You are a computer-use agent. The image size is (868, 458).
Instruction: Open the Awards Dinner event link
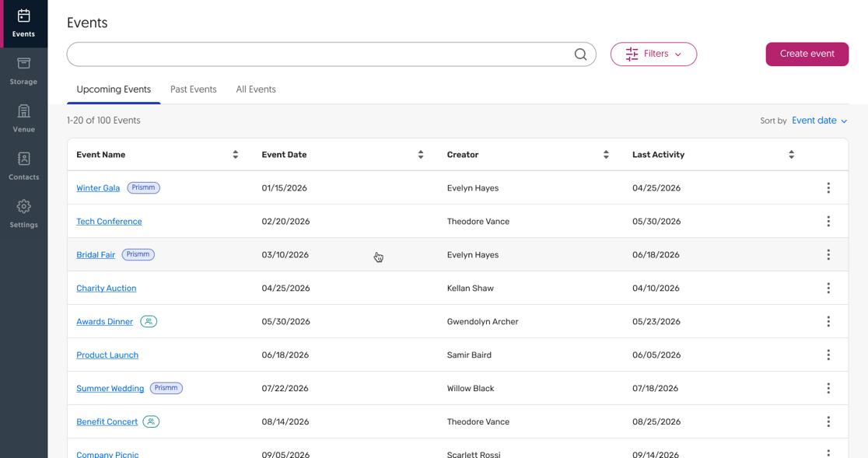pyautogui.click(x=105, y=322)
